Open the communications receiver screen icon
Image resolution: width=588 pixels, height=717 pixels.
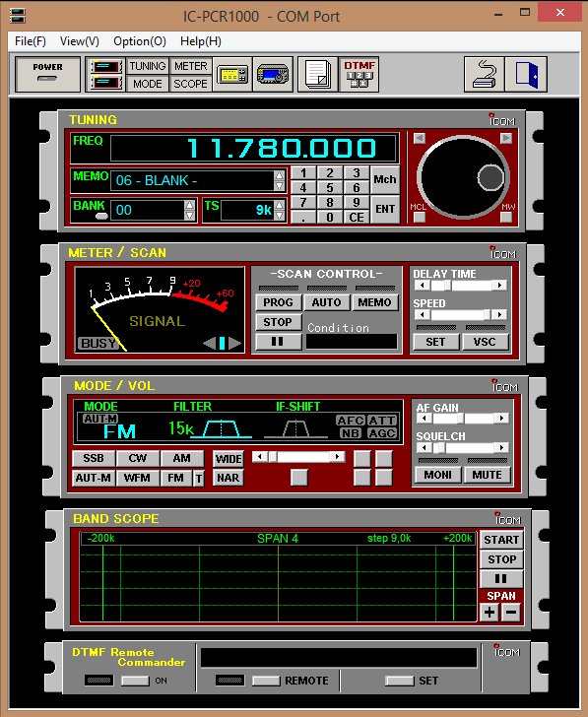[273, 75]
